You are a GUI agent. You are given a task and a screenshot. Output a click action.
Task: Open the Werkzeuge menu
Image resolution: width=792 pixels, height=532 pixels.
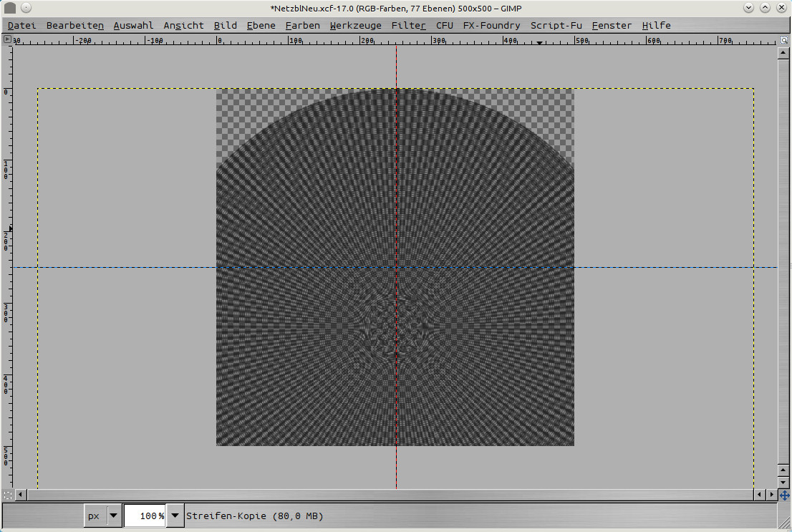coord(355,25)
